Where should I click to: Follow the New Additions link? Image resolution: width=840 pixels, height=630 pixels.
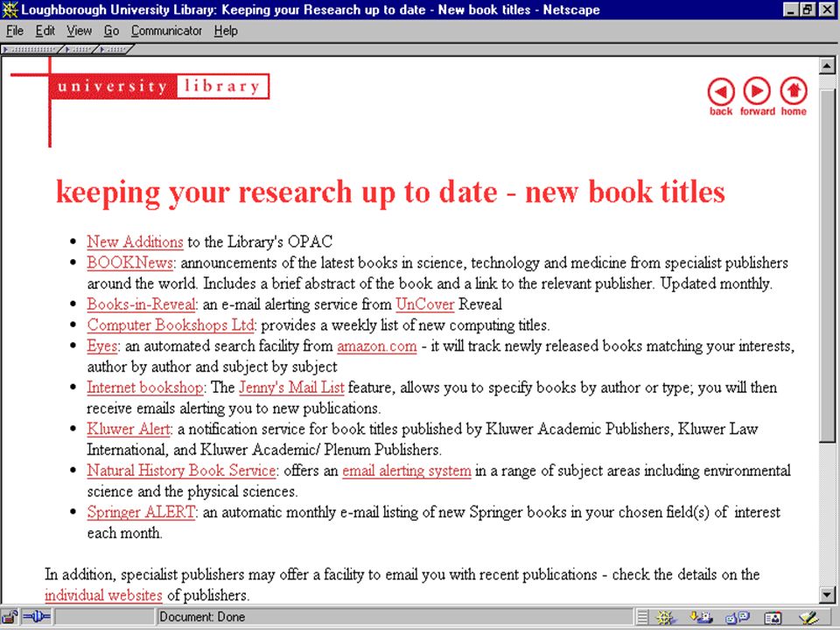135,242
